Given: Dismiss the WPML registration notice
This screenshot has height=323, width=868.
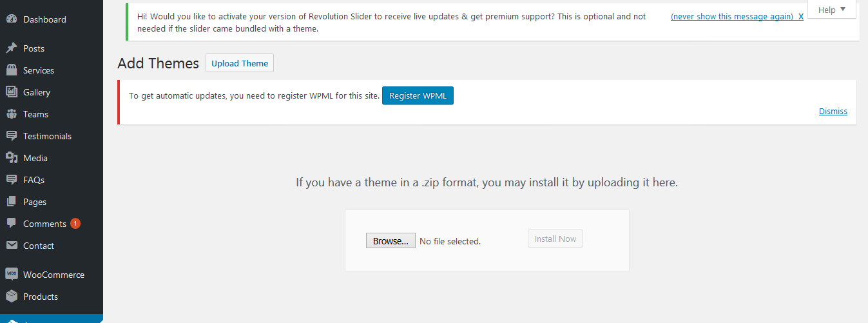Looking at the screenshot, I should click(x=833, y=112).
